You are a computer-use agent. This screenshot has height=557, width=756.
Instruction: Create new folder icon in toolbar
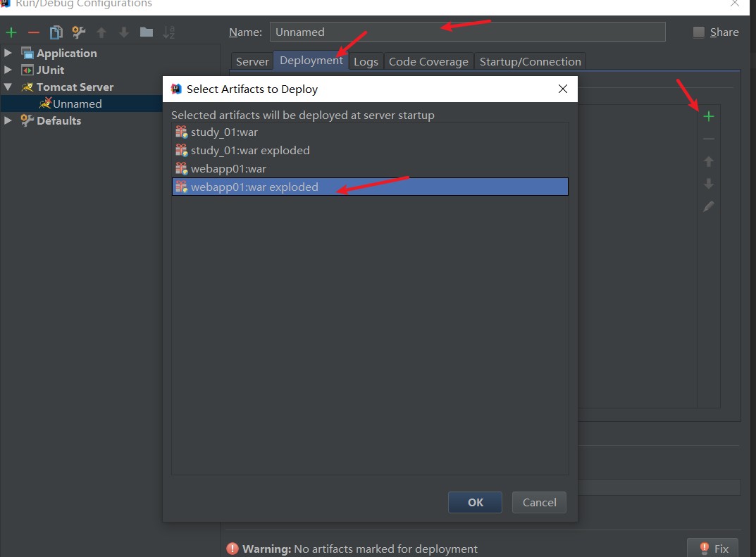click(147, 32)
